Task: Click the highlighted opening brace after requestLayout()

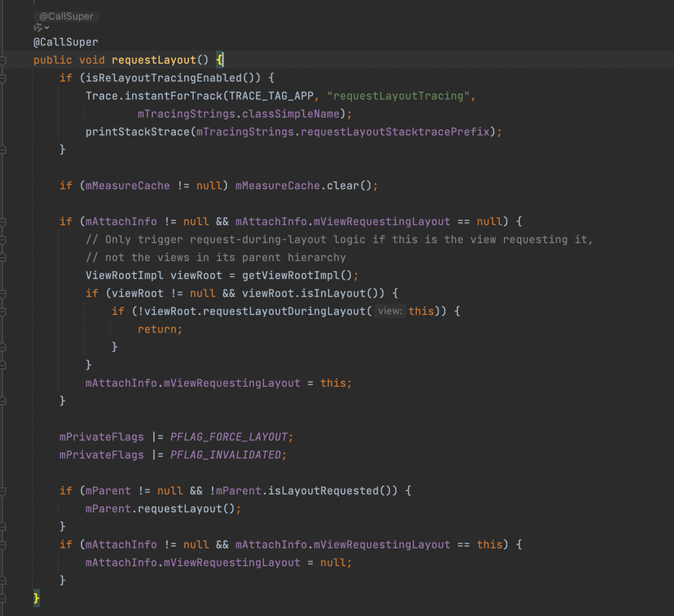Action: pyautogui.click(x=219, y=60)
